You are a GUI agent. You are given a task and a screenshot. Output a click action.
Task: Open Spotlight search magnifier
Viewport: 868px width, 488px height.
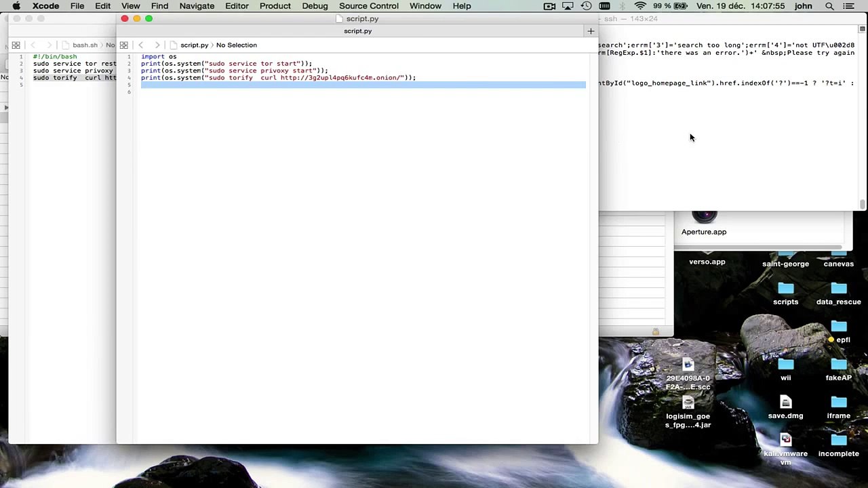pyautogui.click(x=829, y=6)
